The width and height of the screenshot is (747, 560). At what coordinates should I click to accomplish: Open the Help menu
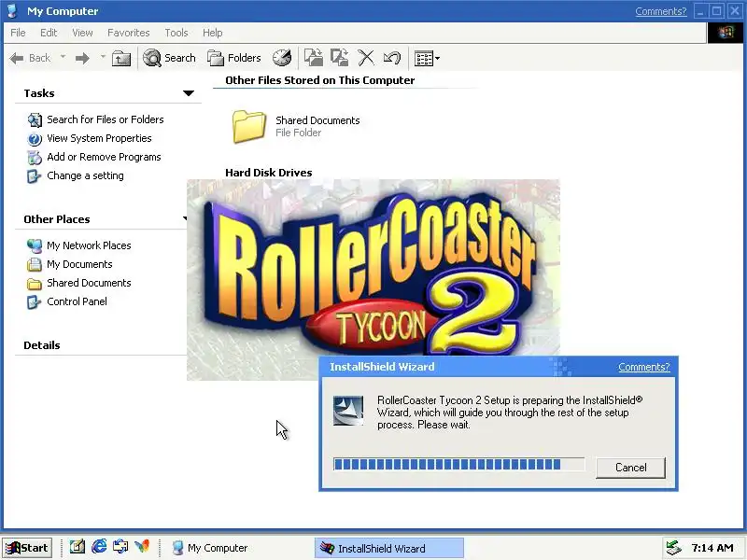(x=213, y=33)
